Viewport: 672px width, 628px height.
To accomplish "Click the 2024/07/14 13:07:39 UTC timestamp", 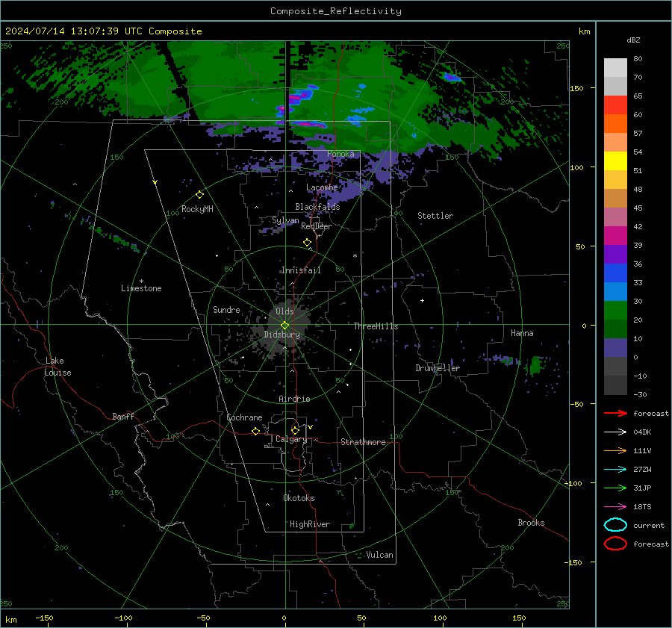I will tap(73, 31).
